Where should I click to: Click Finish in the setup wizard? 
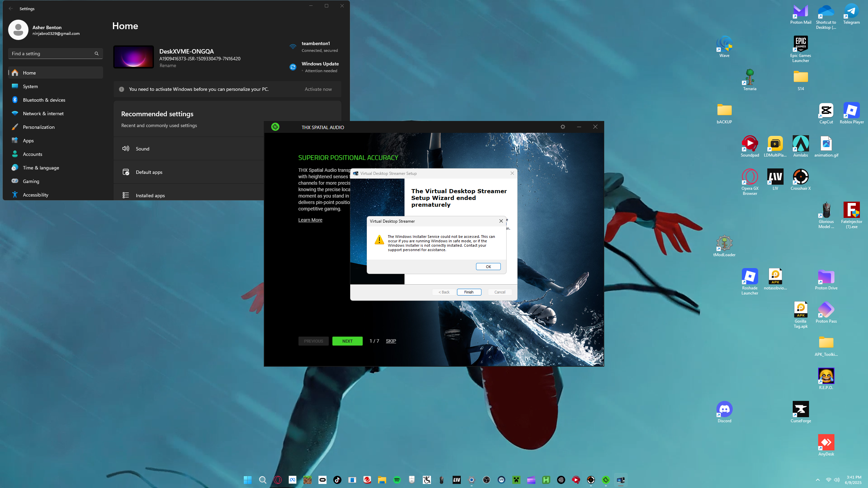(x=469, y=292)
